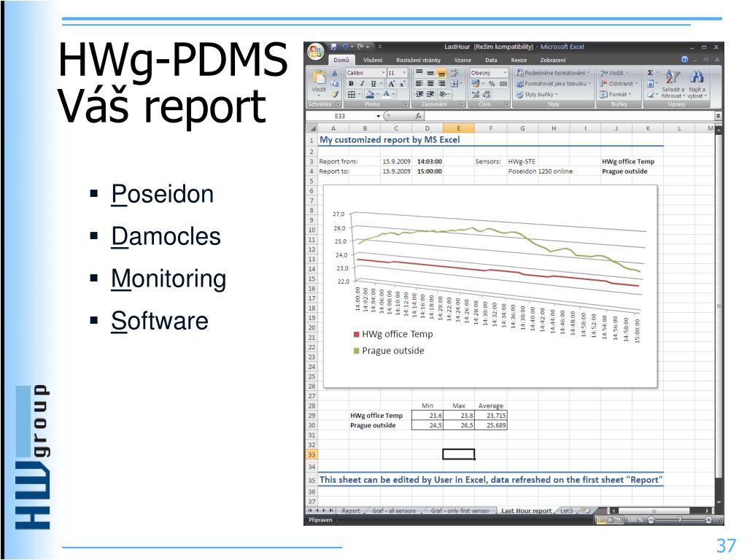The height and width of the screenshot is (560, 747).
Task: Toggle bottom vertical alignment
Action: click(441, 73)
